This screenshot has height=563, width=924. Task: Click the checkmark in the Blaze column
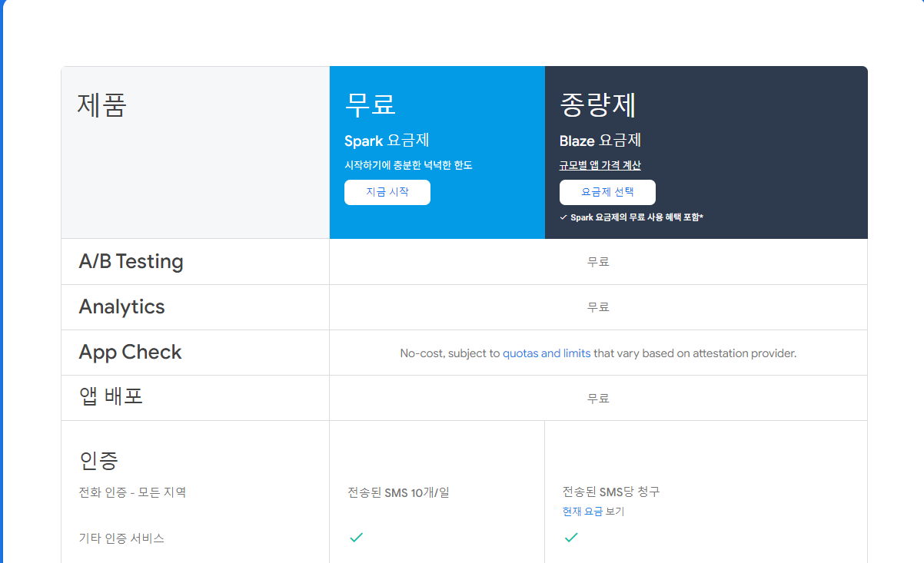(571, 538)
